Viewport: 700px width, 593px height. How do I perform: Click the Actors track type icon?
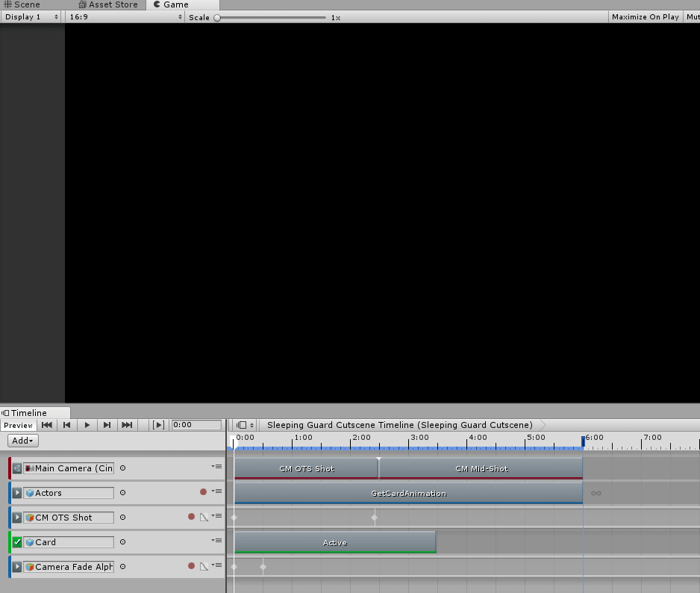coord(30,493)
